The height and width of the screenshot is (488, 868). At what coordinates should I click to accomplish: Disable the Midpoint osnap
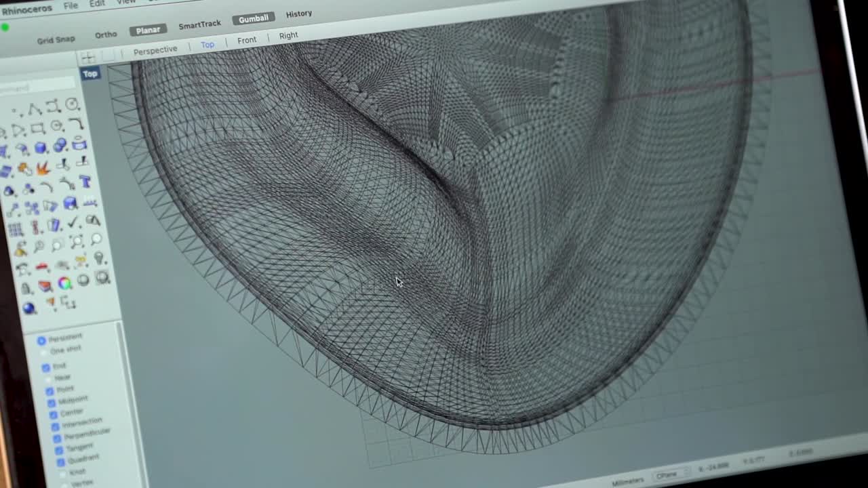pos(51,403)
